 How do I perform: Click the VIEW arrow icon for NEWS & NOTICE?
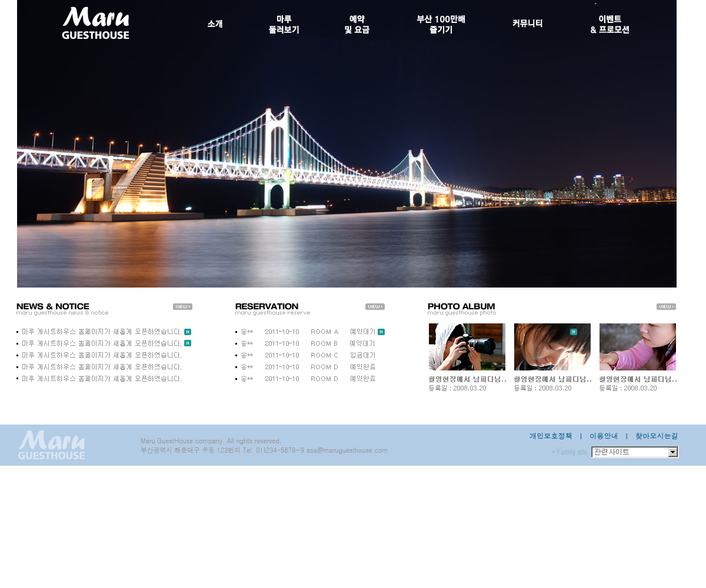(183, 306)
